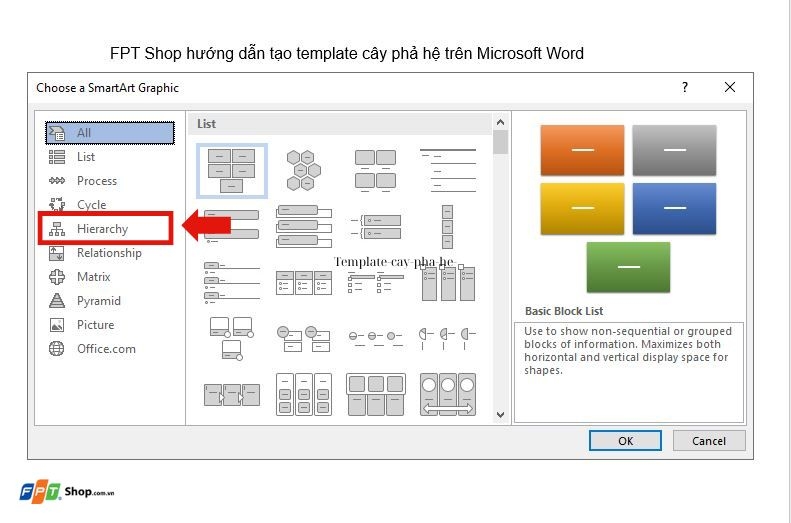Click the layout gallery scroll up arrow
This screenshot has height=523, width=791.
[x=500, y=122]
